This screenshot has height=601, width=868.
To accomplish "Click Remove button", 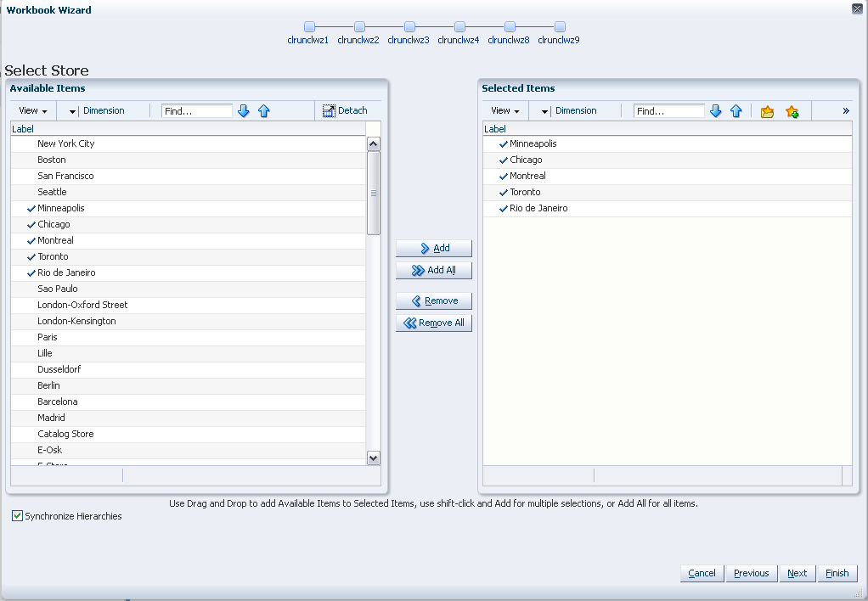I will coord(434,301).
